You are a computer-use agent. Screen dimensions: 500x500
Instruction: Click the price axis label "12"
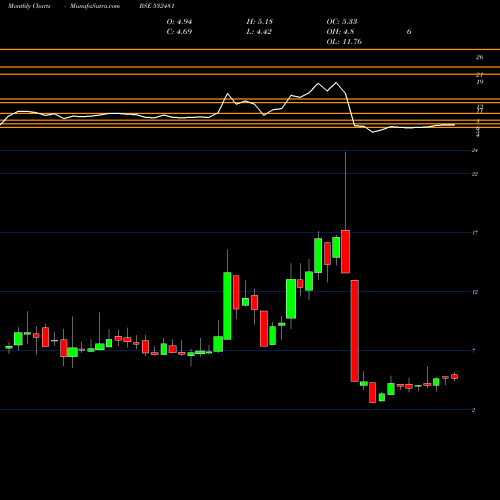pos(475,292)
